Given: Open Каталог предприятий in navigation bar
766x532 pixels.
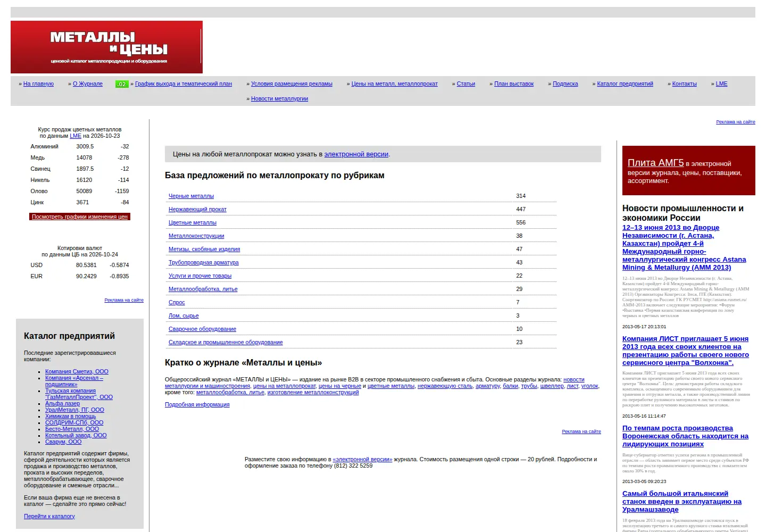Looking at the screenshot, I should click(x=625, y=84).
